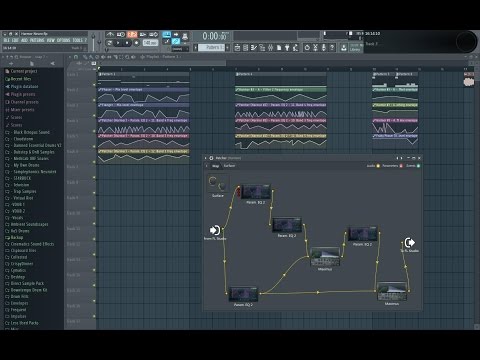Toggle the blend recording icon

coord(143,34)
